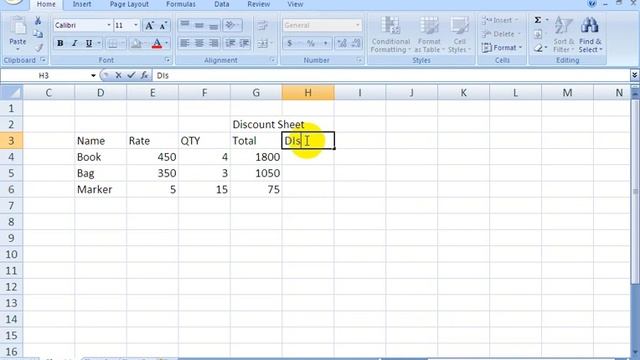
Task: Click the Insert Function fx icon
Action: point(144,76)
